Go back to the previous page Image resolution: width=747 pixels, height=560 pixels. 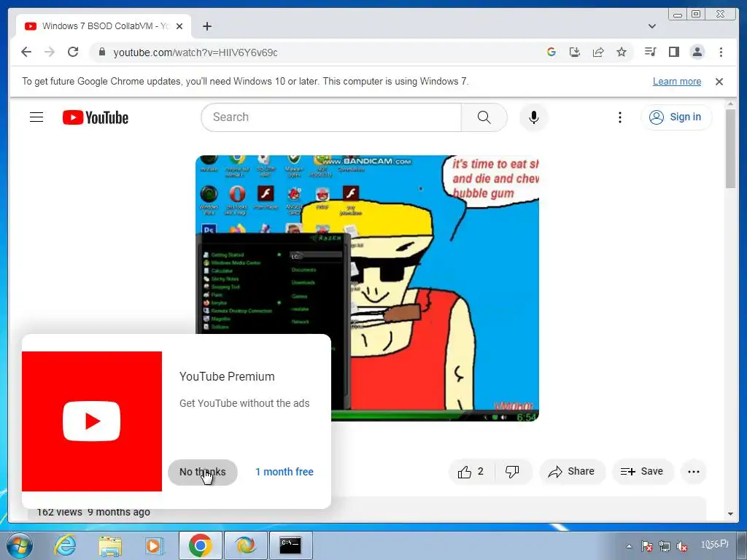point(26,52)
